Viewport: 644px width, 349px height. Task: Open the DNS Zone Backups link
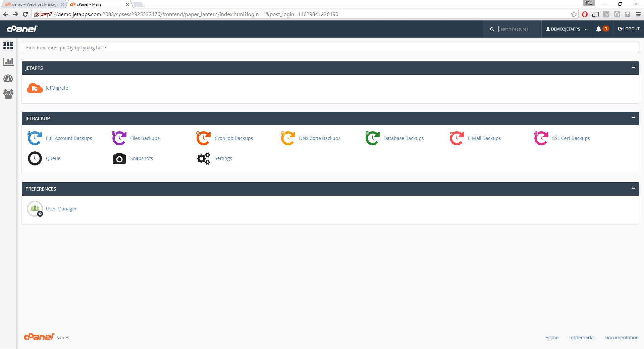(320, 138)
